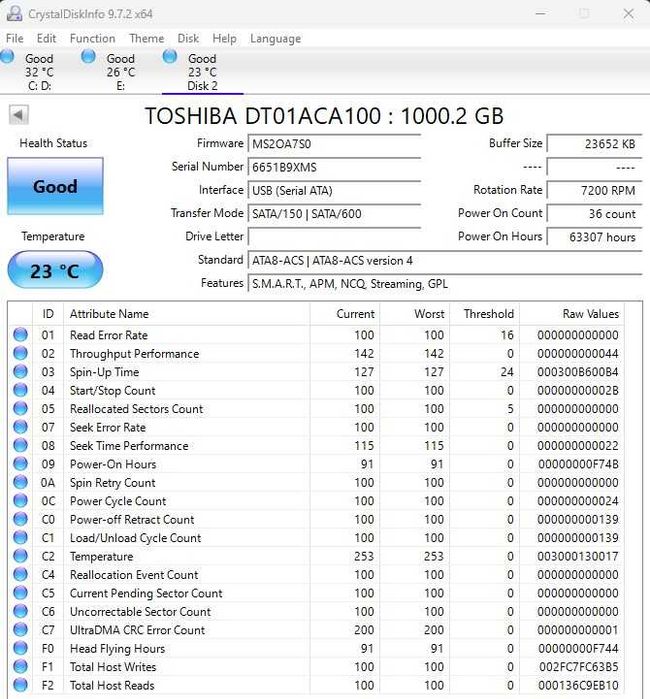Click the blue status orb above E:
This screenshot has height=699, width=650.
(88, 57)
